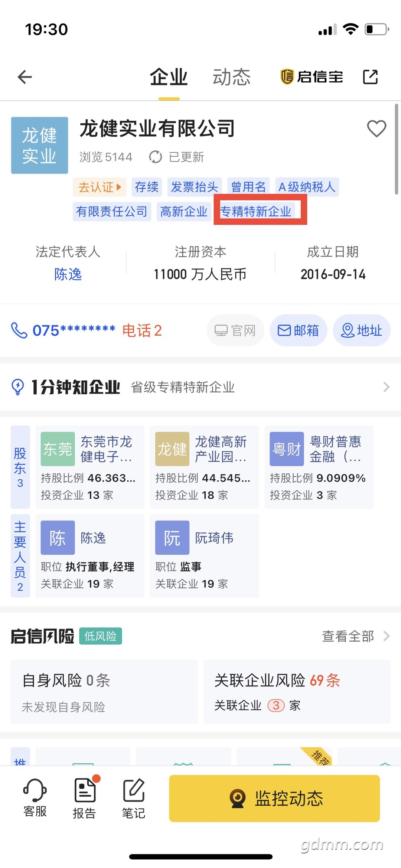Select the 股东 3 side tab

[x=20, y=467]
